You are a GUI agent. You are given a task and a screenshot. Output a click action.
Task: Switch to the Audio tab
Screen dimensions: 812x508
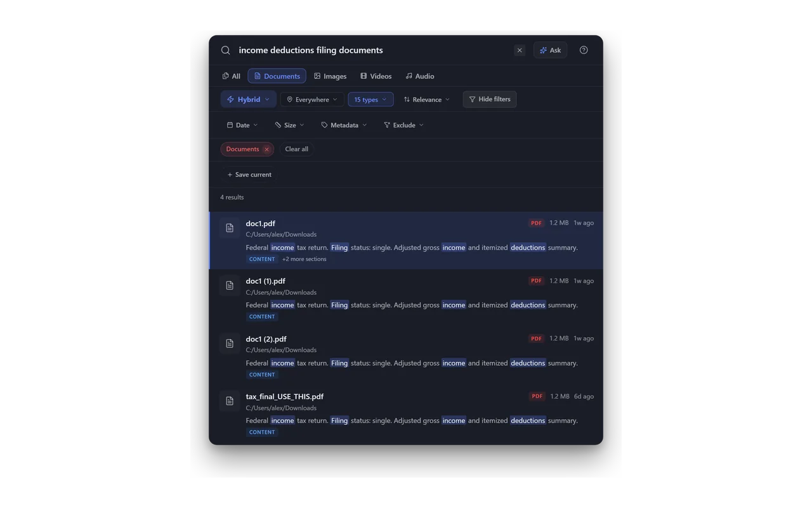coord(420,76)
